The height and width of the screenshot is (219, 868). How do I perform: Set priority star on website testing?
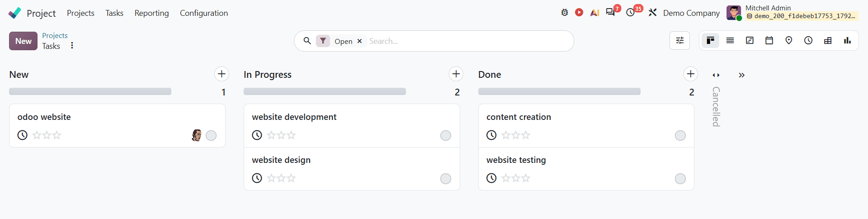point(516,178)
